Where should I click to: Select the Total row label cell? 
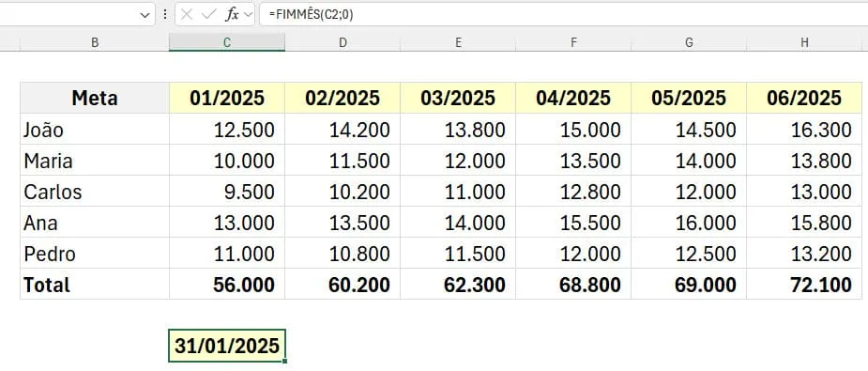point(95,285)
